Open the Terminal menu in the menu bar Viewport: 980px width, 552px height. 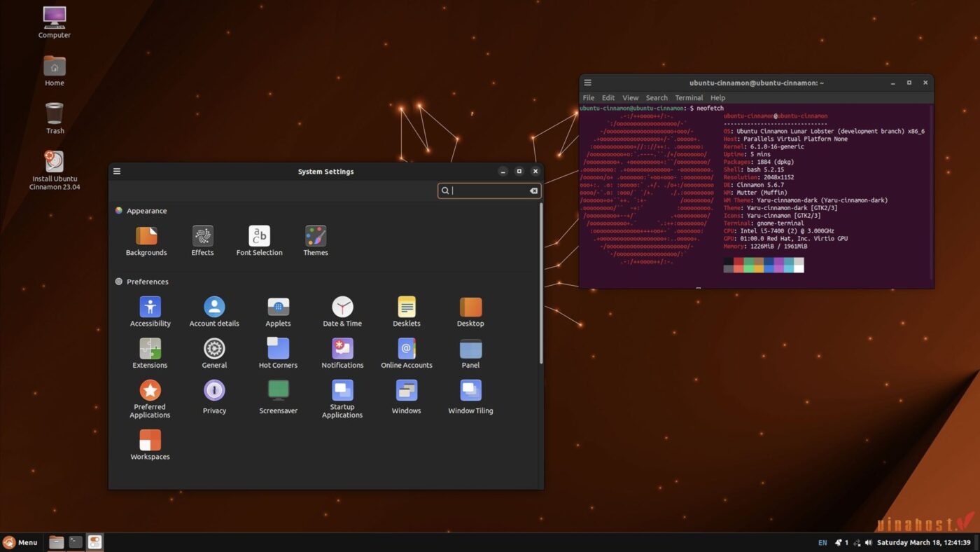click(688, 97)
